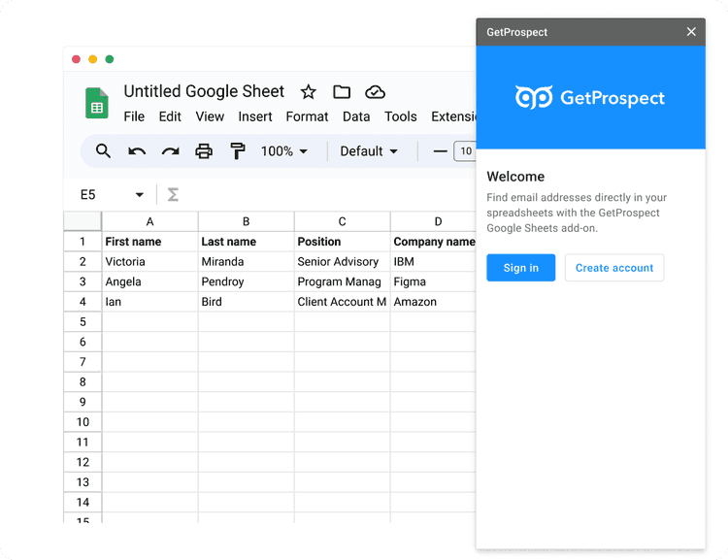The image size is (728, 560).
Task: Click the yellow macOS minimize dot
Action: (93, 59)
